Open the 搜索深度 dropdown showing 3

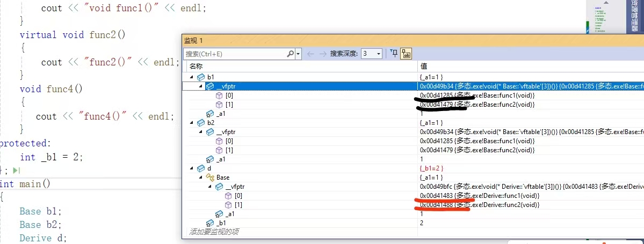coord(372,54)
